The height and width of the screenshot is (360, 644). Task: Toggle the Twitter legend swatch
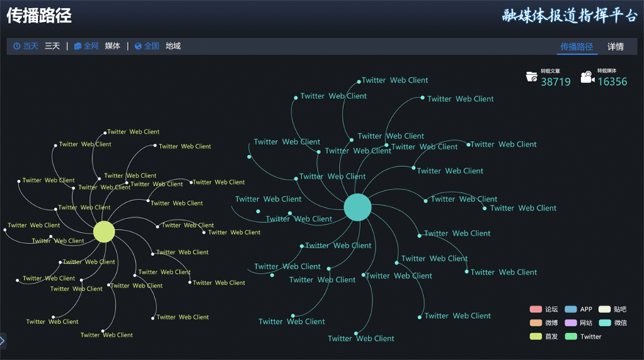[x=571, y=337]
